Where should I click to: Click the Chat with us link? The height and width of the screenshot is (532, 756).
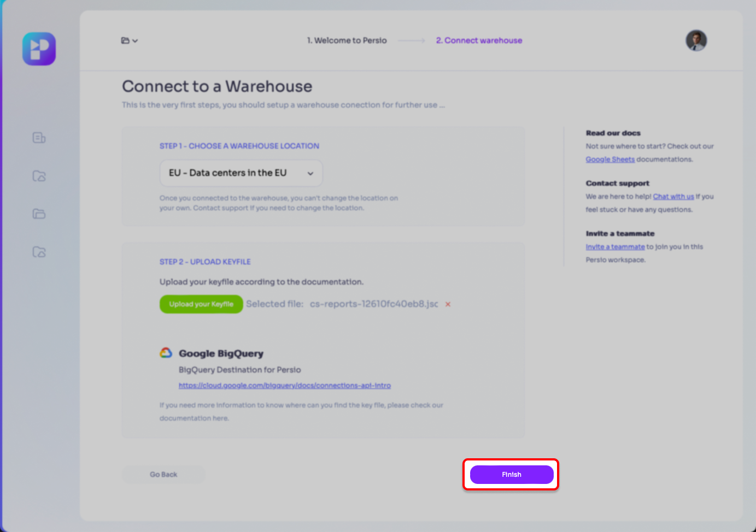673,197
